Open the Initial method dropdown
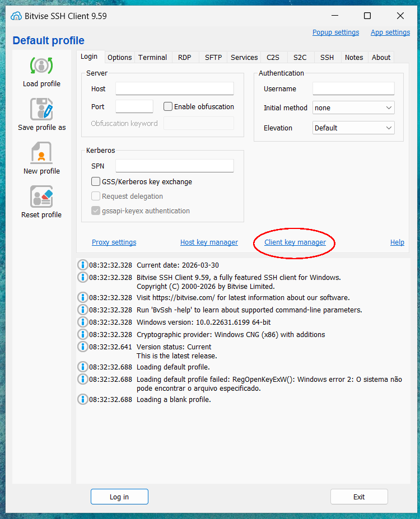The image size is (420, 519). pos(353,107)
